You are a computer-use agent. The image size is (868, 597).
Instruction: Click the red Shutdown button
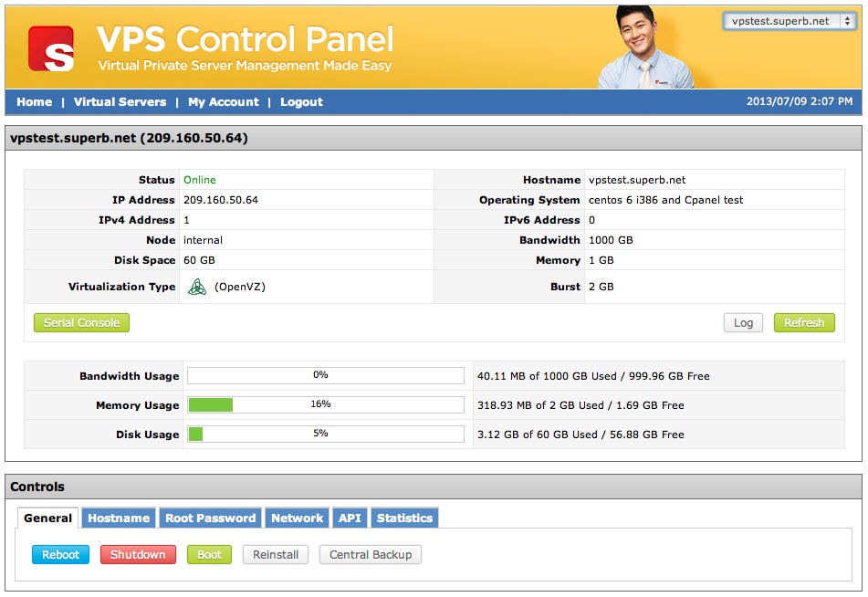138,554
